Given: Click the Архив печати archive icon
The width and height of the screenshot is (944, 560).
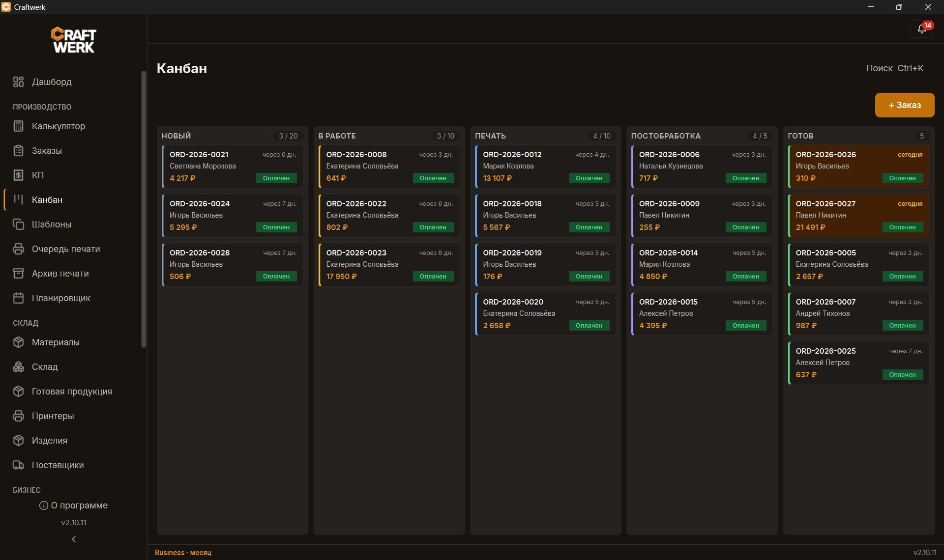Looking at the screenshot, I should point(18,274).
